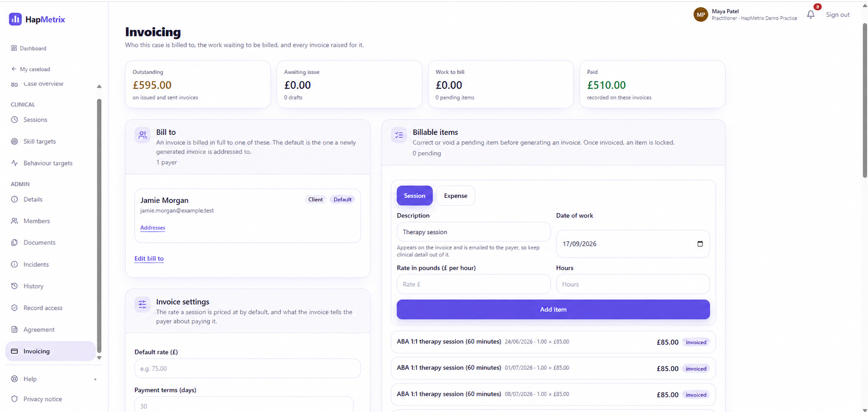Click the Record access shield icon
868x412 pixels.
point(14,308)
